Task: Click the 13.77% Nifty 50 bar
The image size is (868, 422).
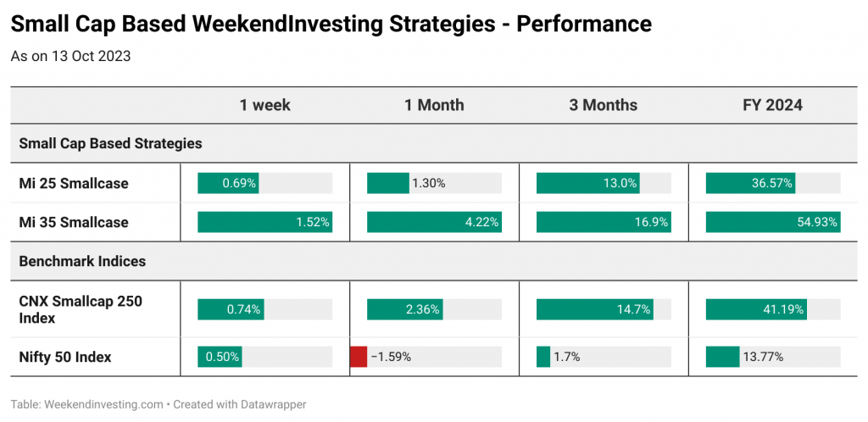Action: [722, 357]
